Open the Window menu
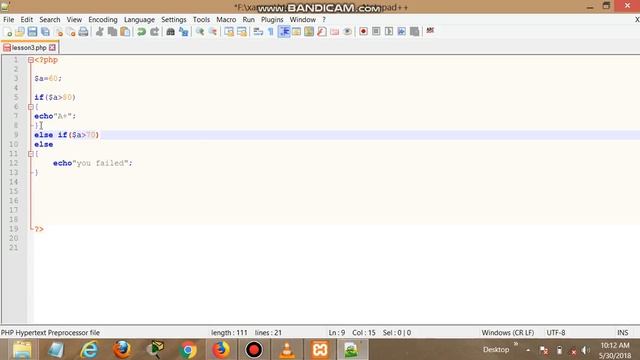The width and height of the screenshot is (640, 360). 302,20
